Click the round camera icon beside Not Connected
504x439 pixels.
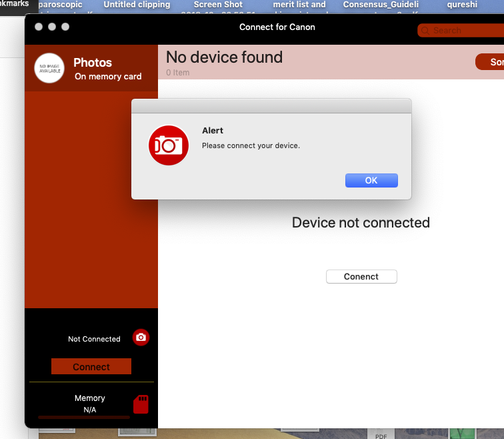(141, 338)
